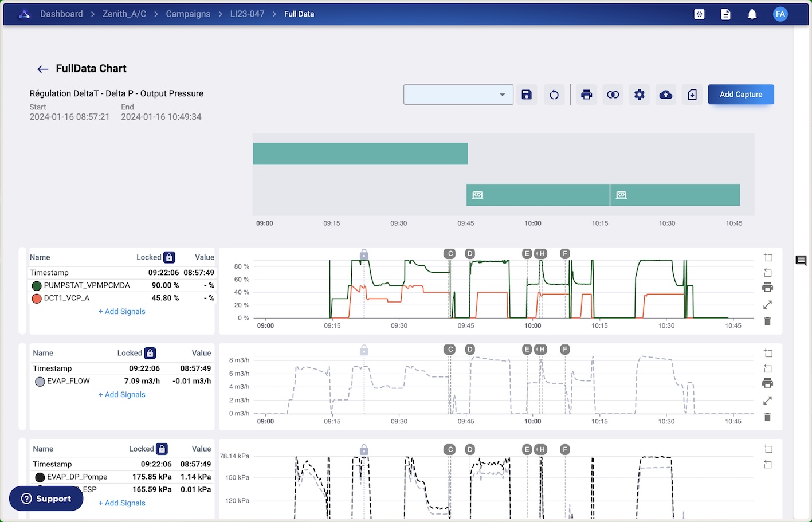Image resolution: width=812 pixels, height=522 pixels.
Task: Toggle Locked padlock in EVAP_FLOW signal panel
Action: [x=150, y=353]
